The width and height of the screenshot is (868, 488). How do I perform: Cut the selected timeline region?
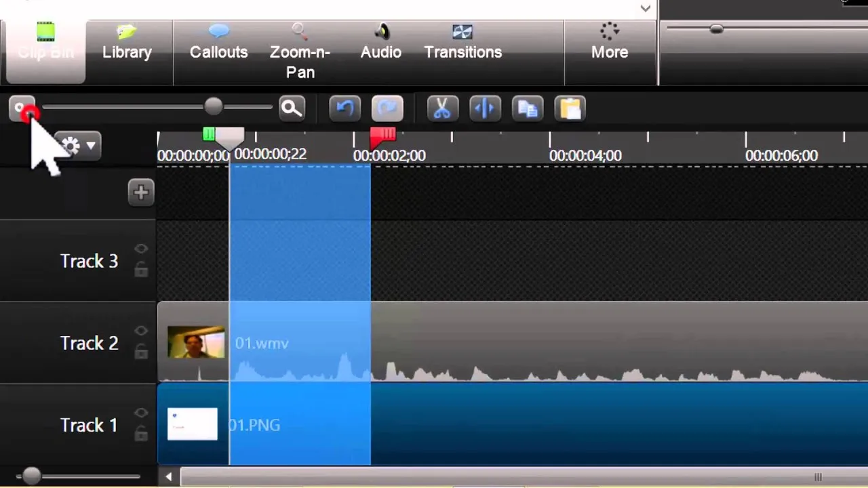(x=441, y=108)
